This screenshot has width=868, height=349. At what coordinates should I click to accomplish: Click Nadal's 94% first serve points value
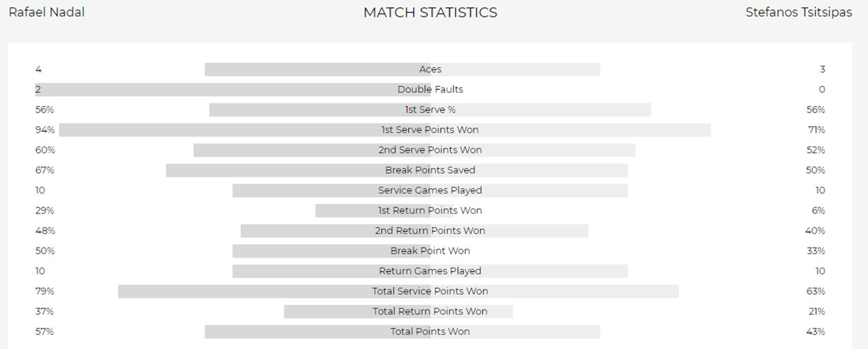(x=45, y=130)
